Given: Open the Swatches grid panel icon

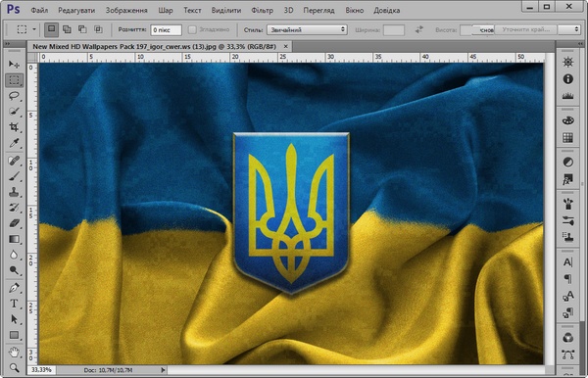Looking at the screenshot, I should click(x=567, y=137).
